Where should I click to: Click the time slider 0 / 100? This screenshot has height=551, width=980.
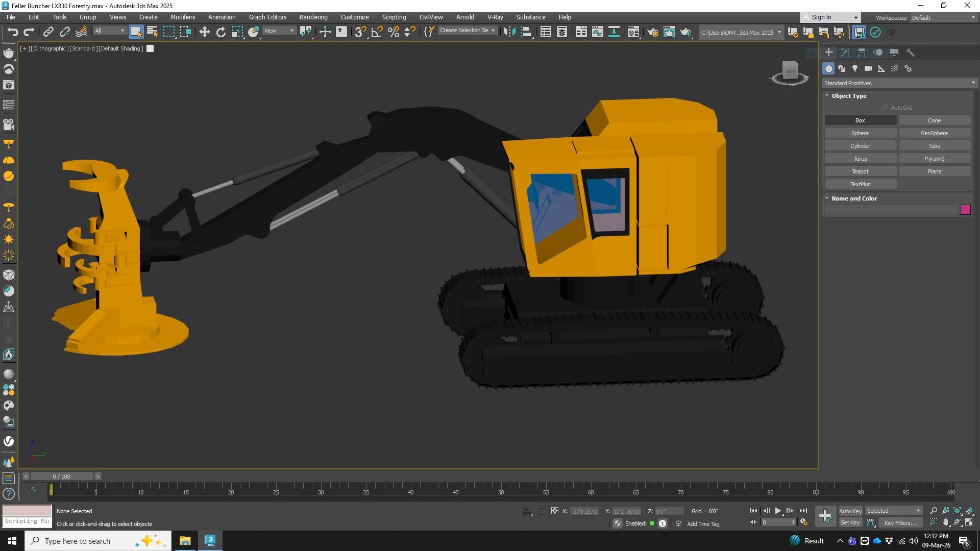[62, 477]
